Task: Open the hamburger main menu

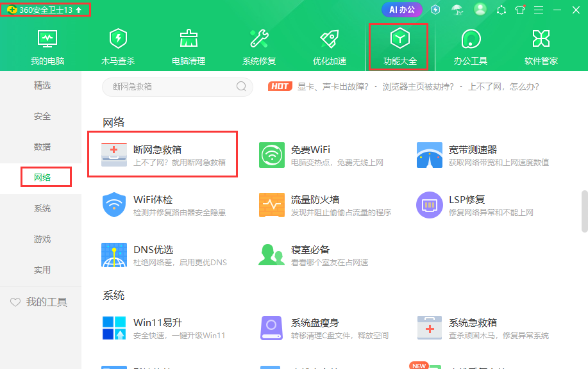Action: [x=539, y=10]
